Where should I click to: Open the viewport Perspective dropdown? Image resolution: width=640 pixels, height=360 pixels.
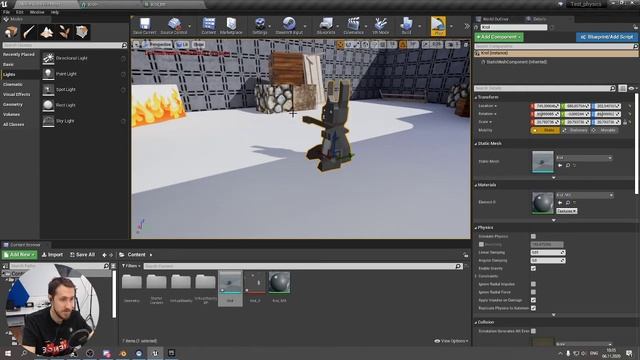pyautogui.click(x=157, y=44)
